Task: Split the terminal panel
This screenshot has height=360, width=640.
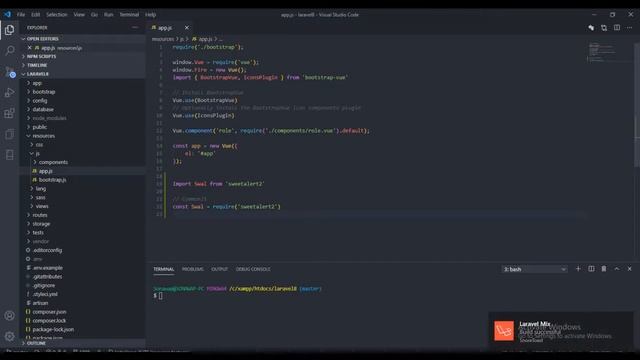Action: coord(591,269)
